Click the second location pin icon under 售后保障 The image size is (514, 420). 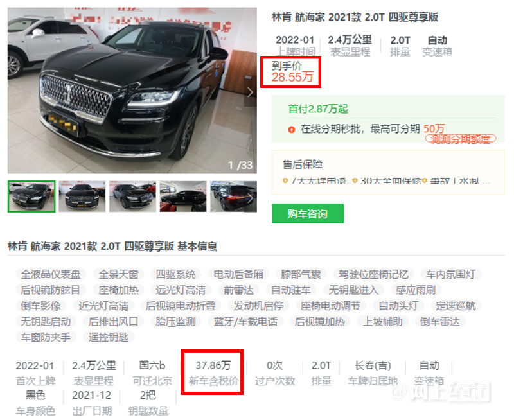coord(355,180)
